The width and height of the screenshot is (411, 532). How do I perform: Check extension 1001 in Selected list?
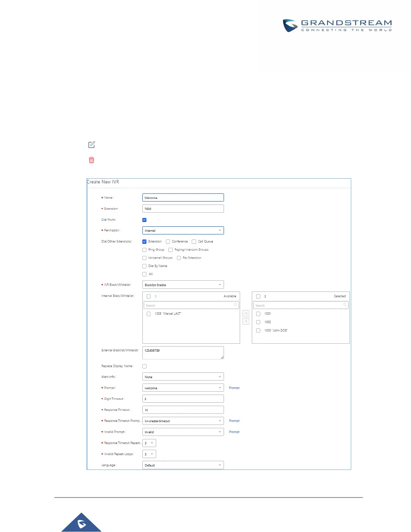click(258, 314)
